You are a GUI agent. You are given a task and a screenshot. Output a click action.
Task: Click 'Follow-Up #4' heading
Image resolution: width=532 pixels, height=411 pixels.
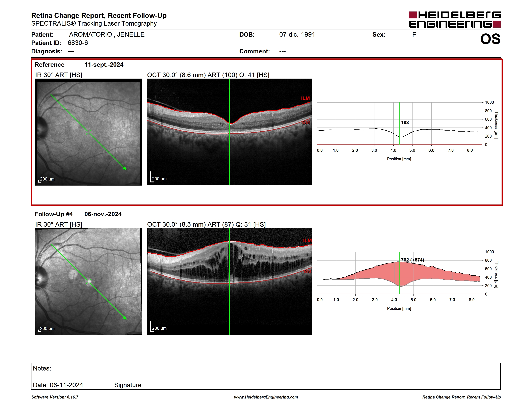54,214
